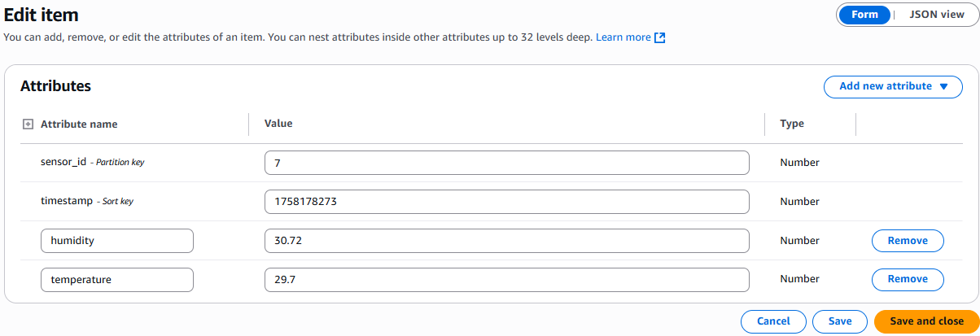The height and width of the screenshot is (336, 980).
Task: Click the Add new attribute dropdown arrow
Action: click(x=944, y=86)
